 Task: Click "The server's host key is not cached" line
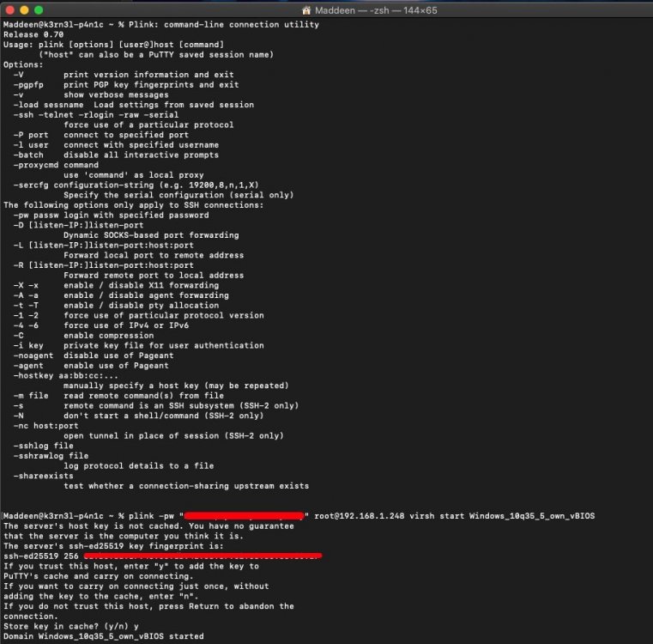pos(148,526)
